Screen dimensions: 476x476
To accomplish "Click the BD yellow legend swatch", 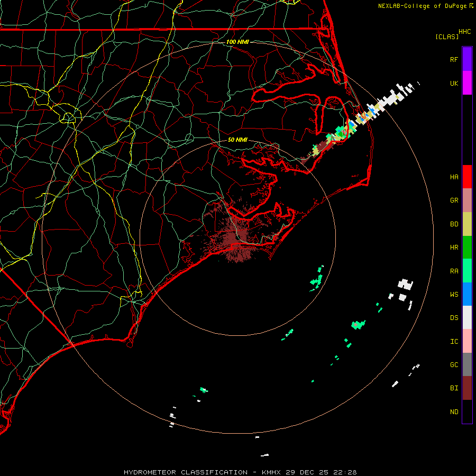I will tap(467, 224).
